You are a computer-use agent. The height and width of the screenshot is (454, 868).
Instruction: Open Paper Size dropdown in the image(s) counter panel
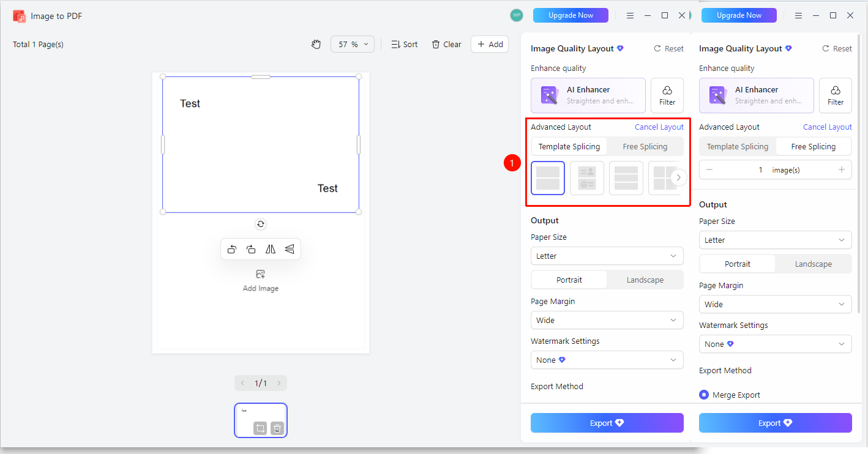click(776, 240)
